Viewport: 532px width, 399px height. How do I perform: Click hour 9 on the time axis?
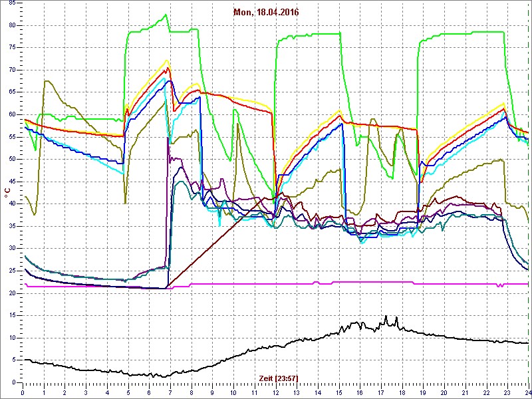pos(213,393)
